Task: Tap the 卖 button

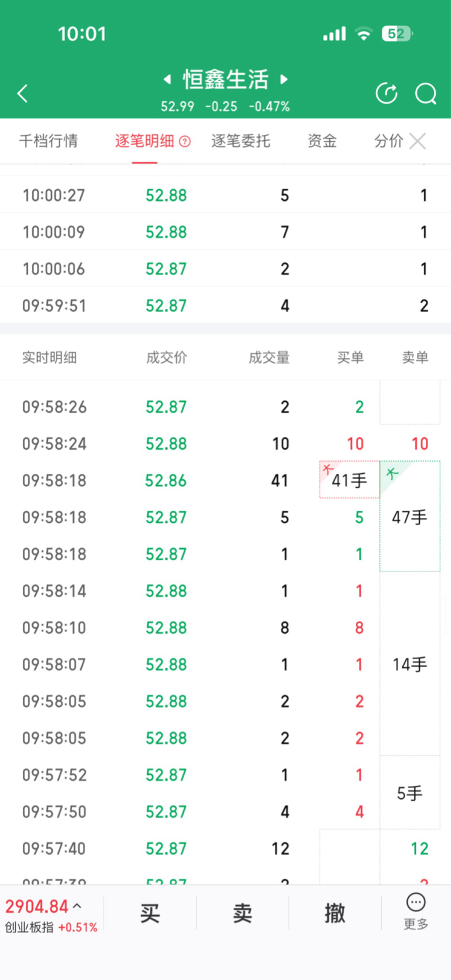Action: (243, 913)
